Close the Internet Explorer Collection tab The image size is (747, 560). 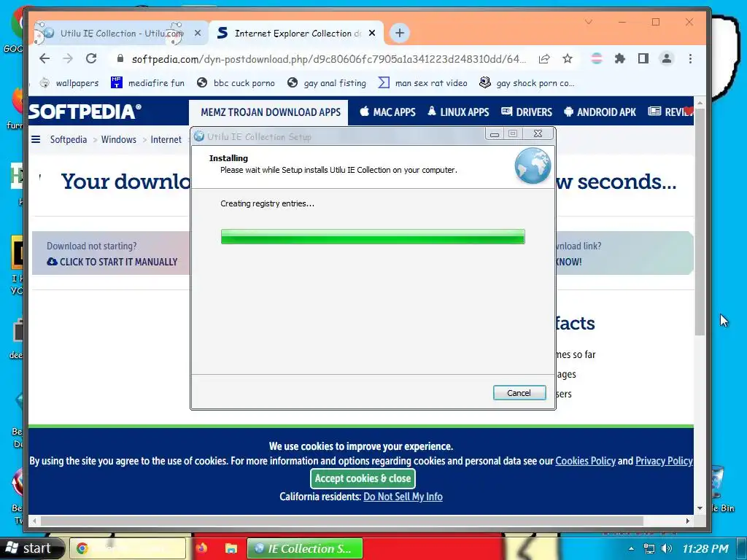click(x=372, y=33)
